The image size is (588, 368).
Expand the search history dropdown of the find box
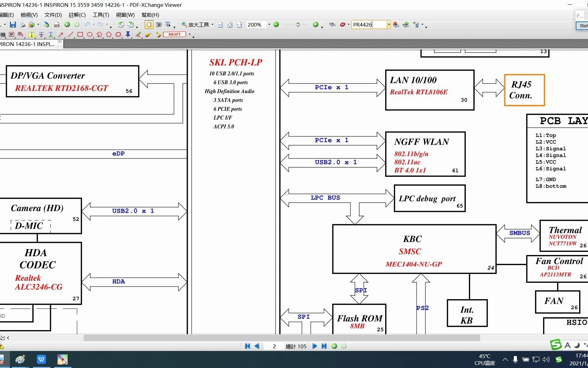click(x=389, y=25)
